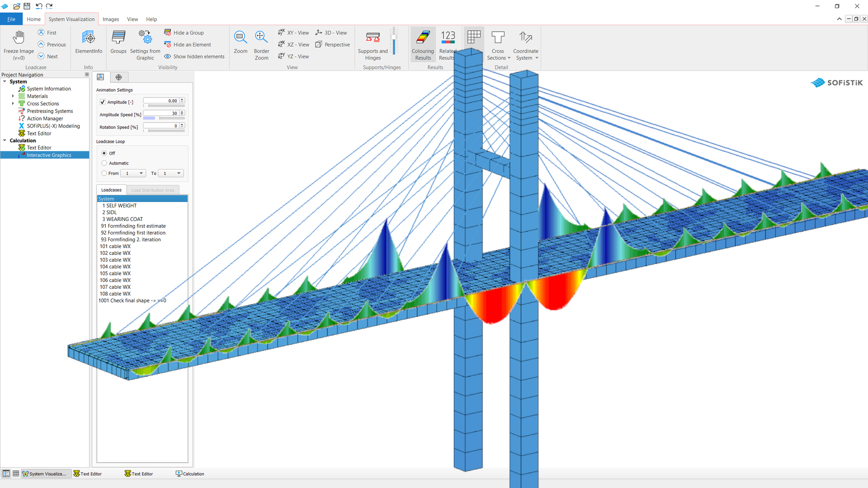The width and height of the screenshot is (868, 488).
Task: Open the Images ribbon tab
Action: click(110, 19)
